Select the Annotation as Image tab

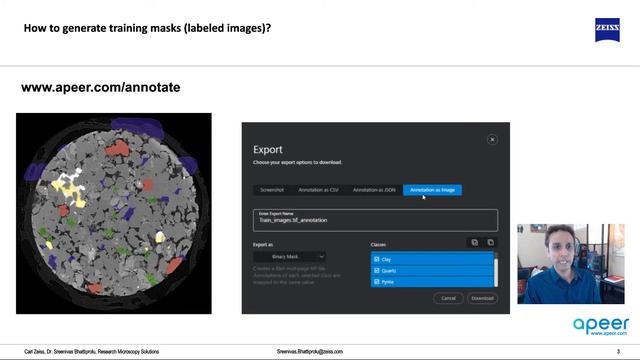(x=432, y=190)
